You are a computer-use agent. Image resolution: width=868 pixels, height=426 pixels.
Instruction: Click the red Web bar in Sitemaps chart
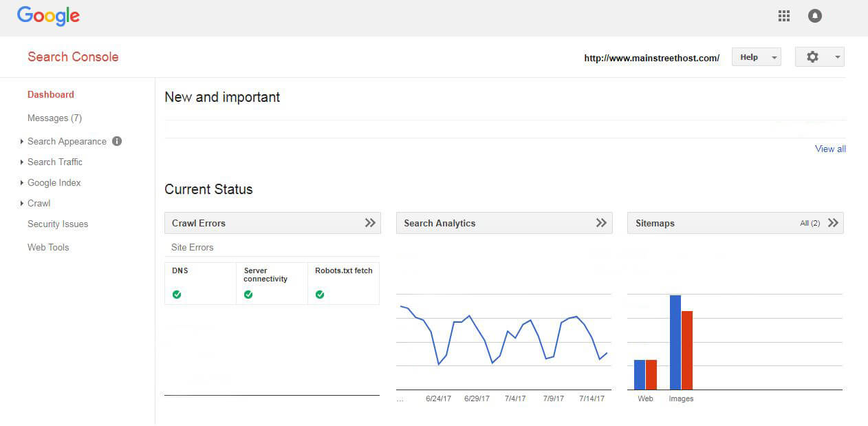(651, 374)
